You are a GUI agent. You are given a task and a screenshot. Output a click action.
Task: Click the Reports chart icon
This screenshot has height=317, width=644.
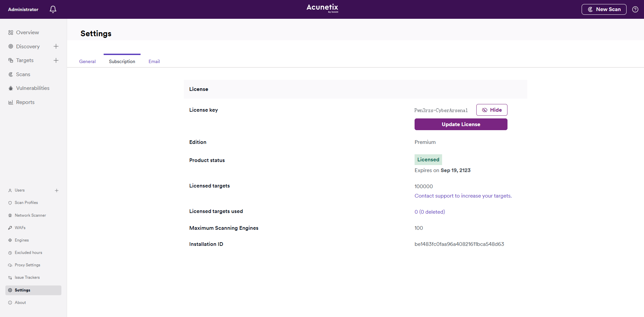point(11,102)
